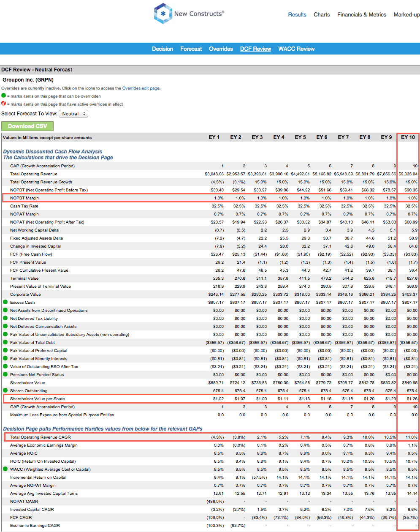This screenshot has height=532, width=420.
Task: Click the $403.37 corporate value cell
Action: pos(409,295)
